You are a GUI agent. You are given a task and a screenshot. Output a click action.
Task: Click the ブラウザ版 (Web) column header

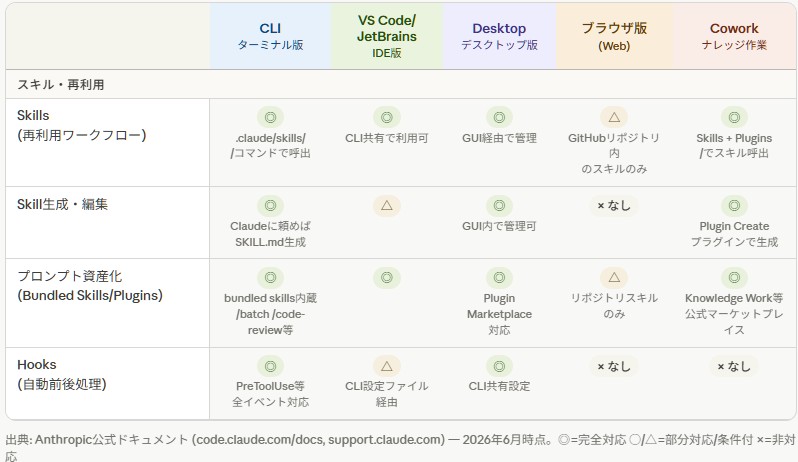click(614, 36)
